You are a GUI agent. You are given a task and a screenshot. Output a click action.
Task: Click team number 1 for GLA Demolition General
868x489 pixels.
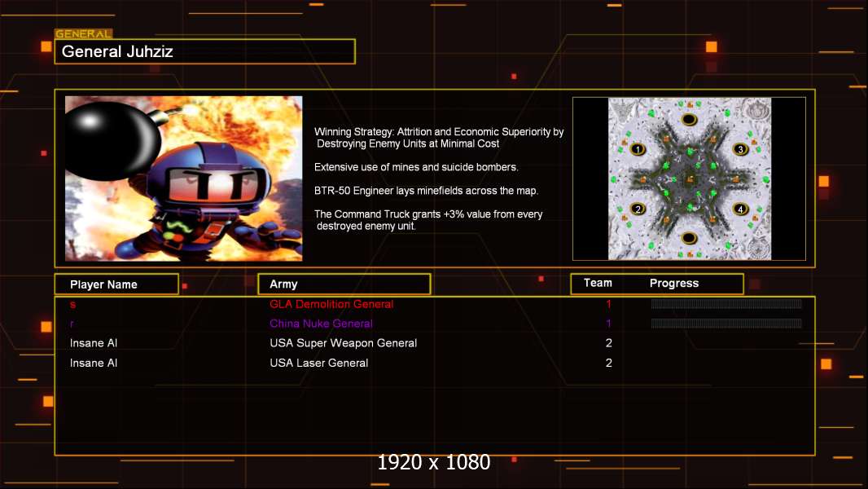coord(608,304)
